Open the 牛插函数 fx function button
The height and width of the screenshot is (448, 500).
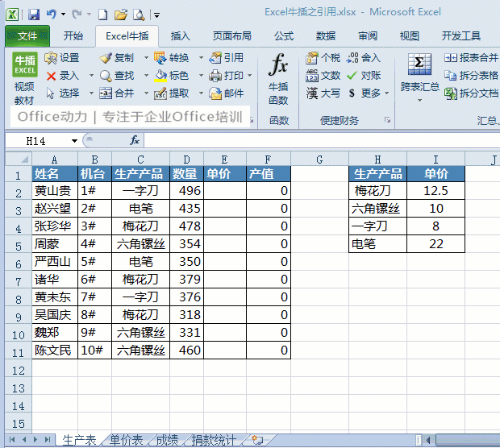[x=278, y=79]
